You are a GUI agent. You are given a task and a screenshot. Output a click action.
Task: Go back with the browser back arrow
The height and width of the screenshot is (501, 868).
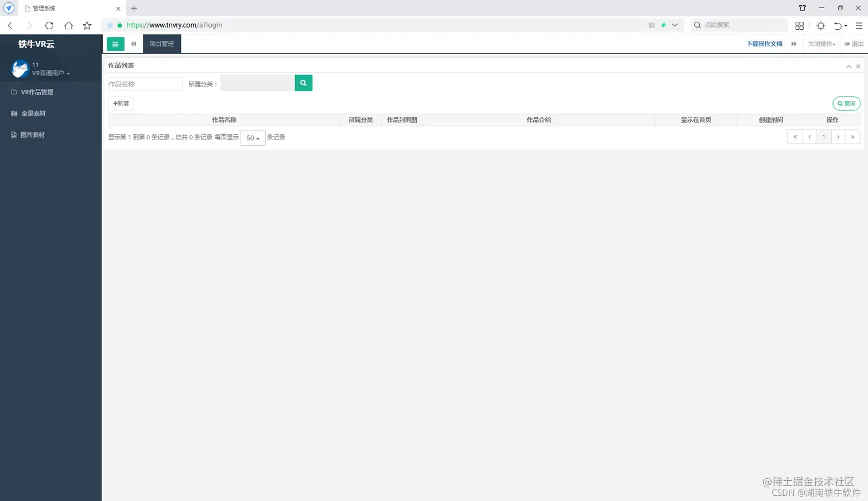pos(10,25)
